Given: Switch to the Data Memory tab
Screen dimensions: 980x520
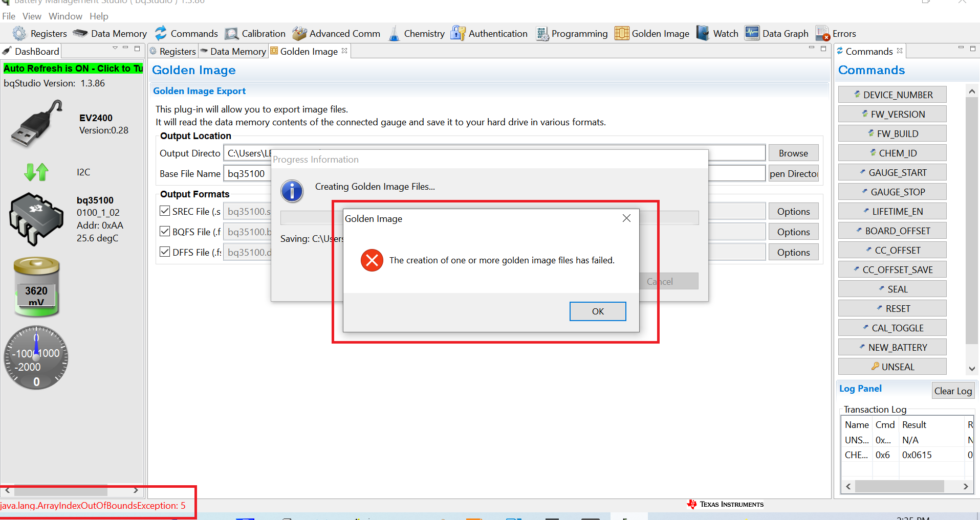Looking at the screenshot, I should (x=233, y=51).
